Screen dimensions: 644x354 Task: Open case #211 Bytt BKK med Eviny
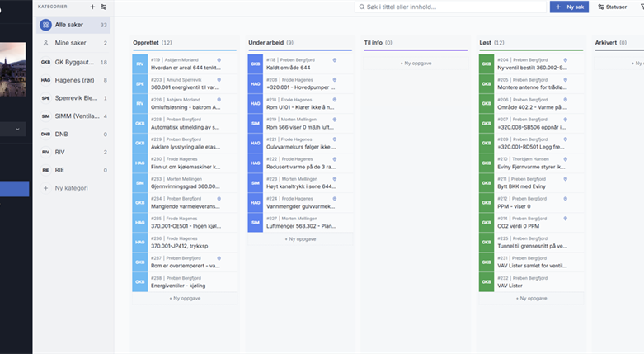tap(532, 183)
